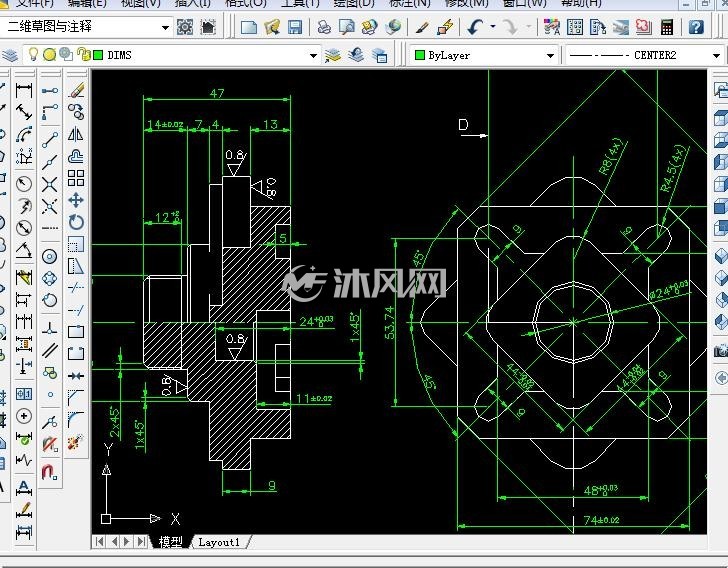Select the Diameter dimension tool
Image resolution: width=728 pixels, height=568 pixels.
[24, 228]
